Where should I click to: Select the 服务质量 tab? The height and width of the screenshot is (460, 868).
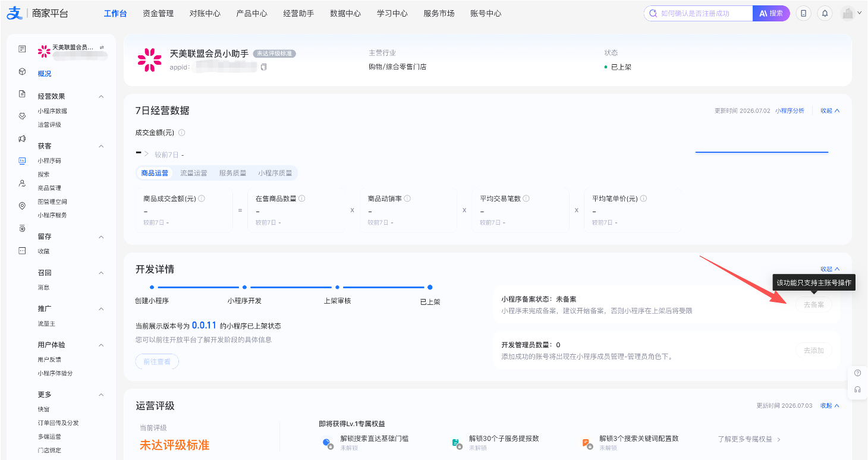coord(232,173)
